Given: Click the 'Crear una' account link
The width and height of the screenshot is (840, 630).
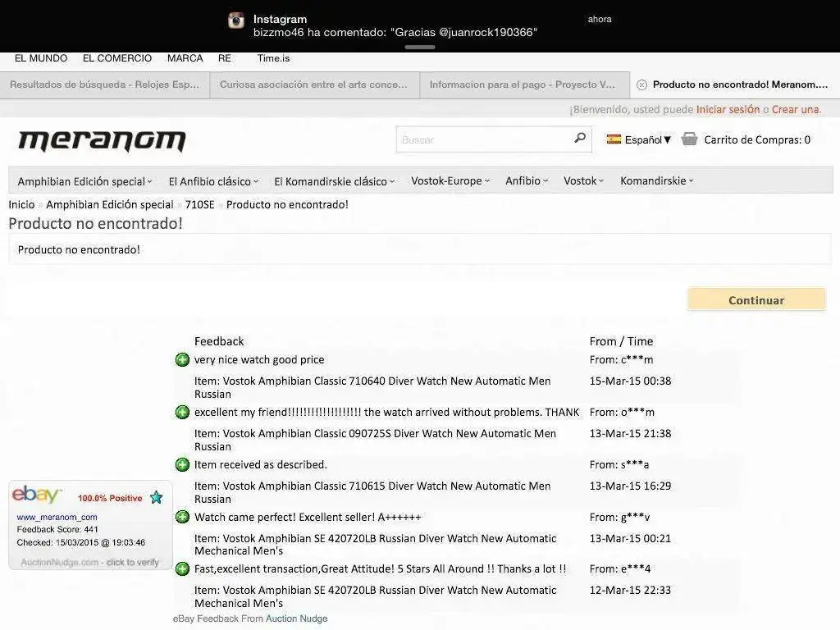Looking at the screenshot, I should [795, 109].
